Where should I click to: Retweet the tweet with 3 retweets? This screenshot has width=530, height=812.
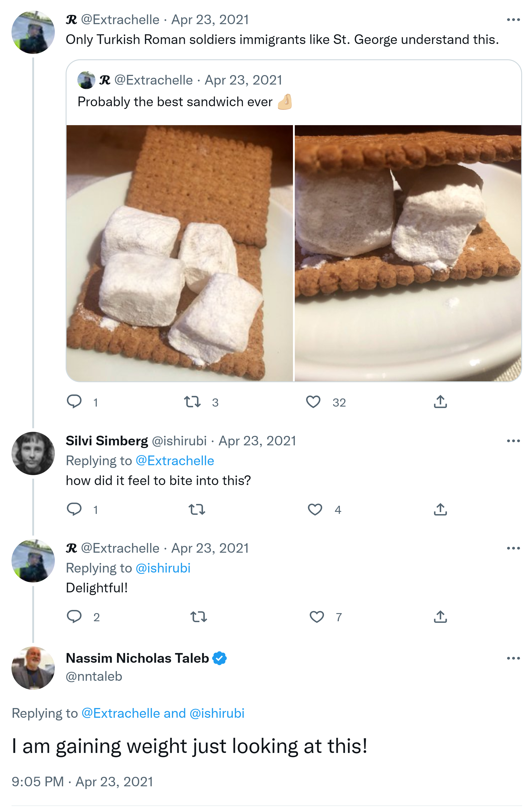pos(192,402)
